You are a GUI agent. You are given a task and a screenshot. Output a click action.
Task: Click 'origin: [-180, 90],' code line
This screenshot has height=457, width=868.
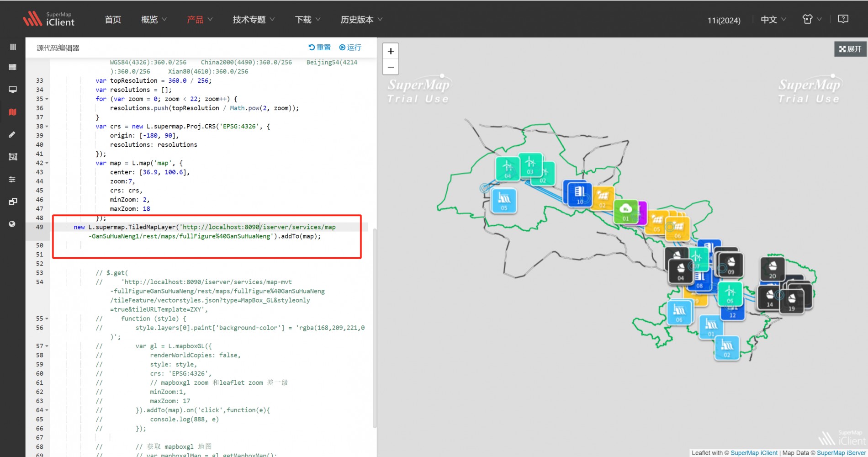tap(144, 136)
